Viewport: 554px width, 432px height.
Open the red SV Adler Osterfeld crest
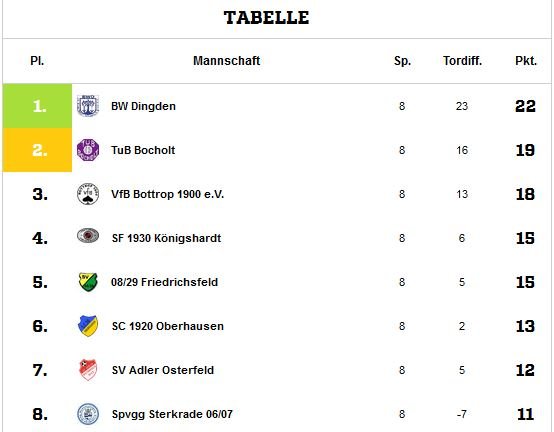point(88,370)
